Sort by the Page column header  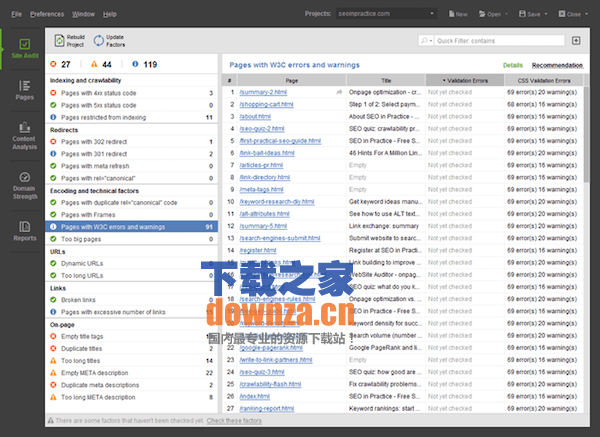tap(292, 80)
